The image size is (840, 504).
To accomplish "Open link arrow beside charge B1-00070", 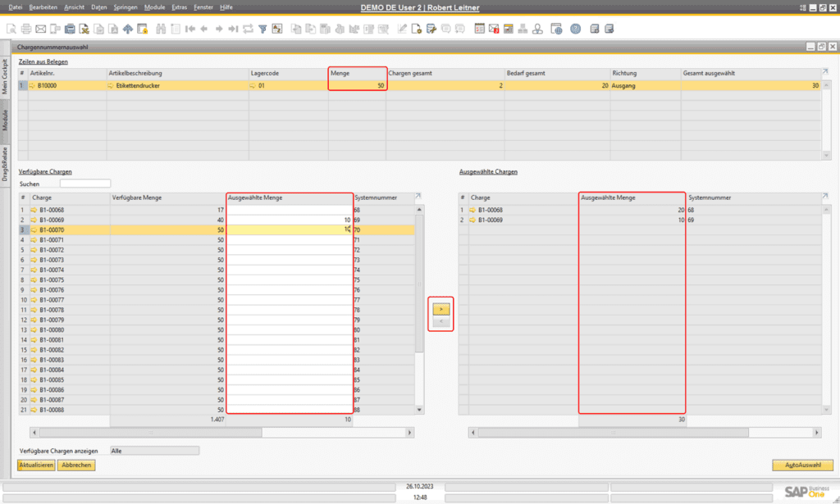I will click(34, 230).
